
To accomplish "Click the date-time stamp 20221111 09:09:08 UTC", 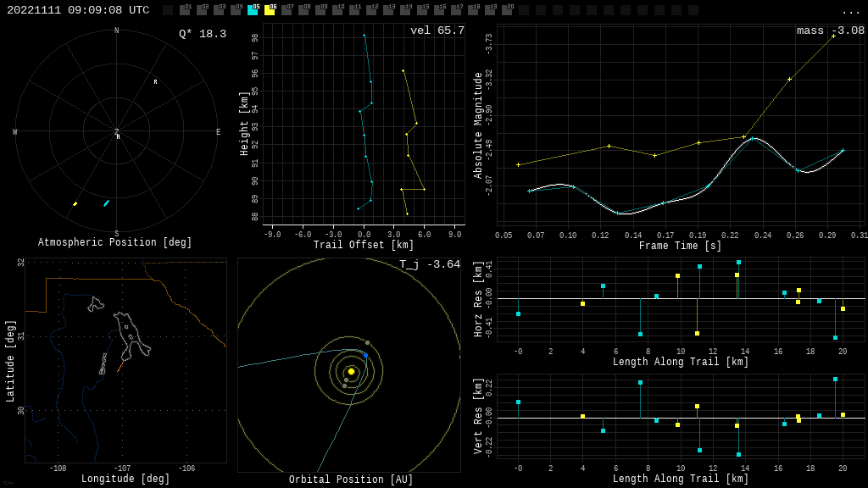I will coord(78,10).
